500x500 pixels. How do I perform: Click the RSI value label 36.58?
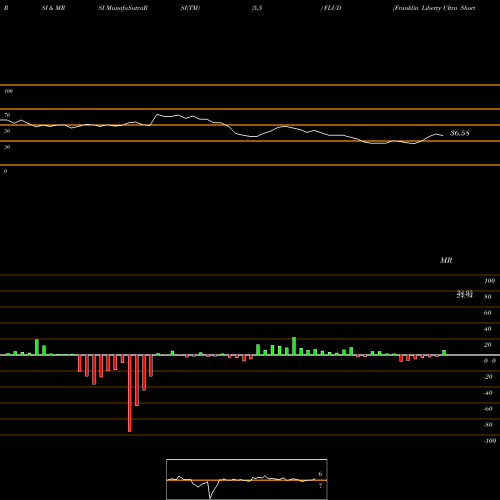pyautogui.click(x=460, y=133)
